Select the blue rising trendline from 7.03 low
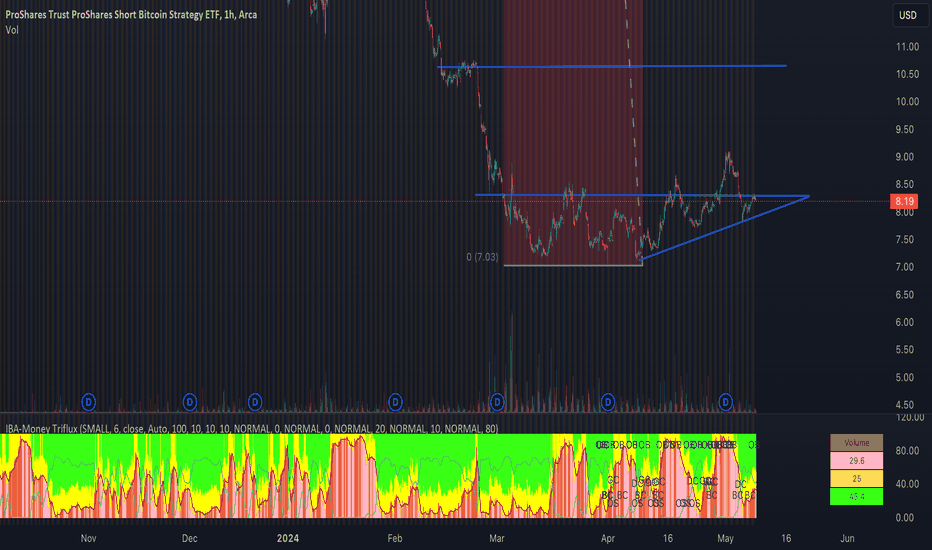Screen dimensions: 932x550 click(x=725, y=228)
